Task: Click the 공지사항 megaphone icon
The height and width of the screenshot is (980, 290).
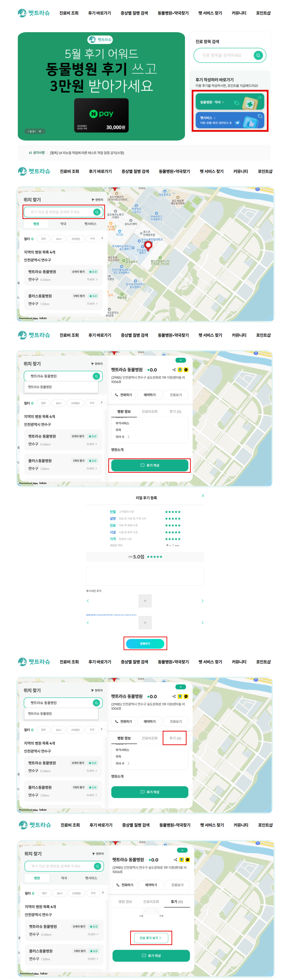Action: [30, 153]
